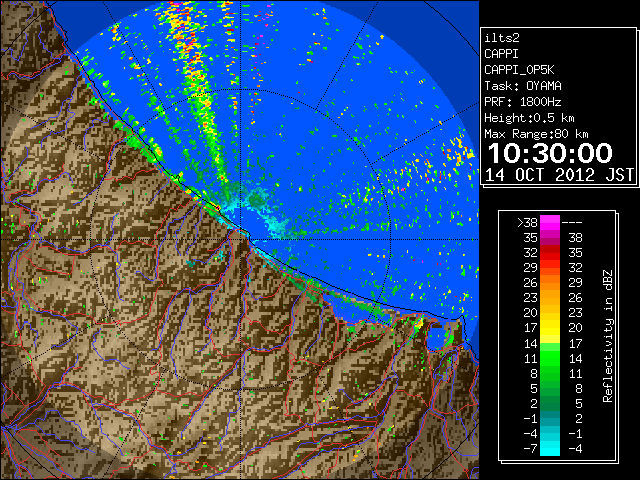Click the first 'CAPPI' product label

501,54
